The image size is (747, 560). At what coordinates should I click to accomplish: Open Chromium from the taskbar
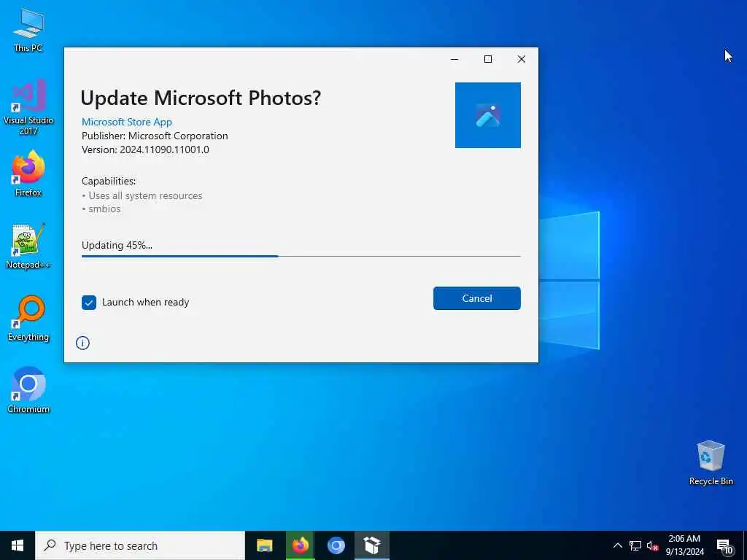click(336, 545)
